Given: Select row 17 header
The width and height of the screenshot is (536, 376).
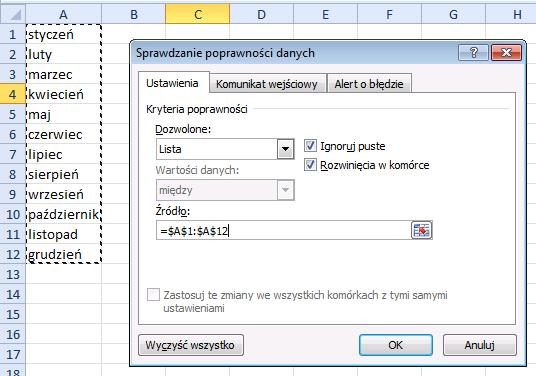Looking at the screenshot, I should coord(13,354).
